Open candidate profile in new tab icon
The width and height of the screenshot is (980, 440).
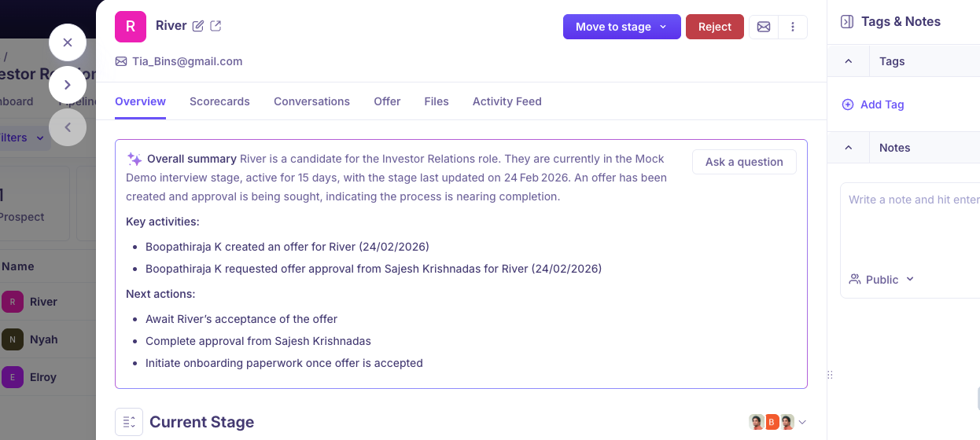click(x=216, y=26)
